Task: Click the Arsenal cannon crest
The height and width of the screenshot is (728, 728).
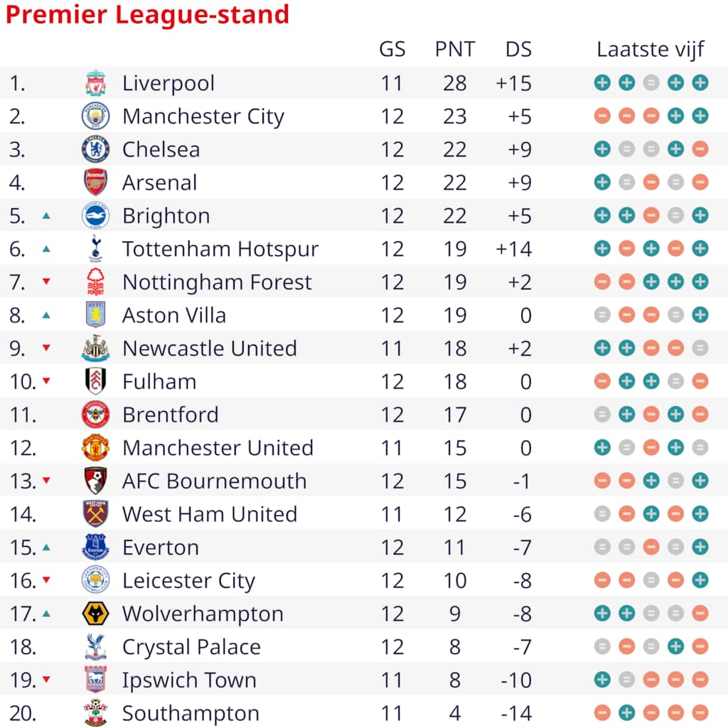Action: click(x=96, y=183)
